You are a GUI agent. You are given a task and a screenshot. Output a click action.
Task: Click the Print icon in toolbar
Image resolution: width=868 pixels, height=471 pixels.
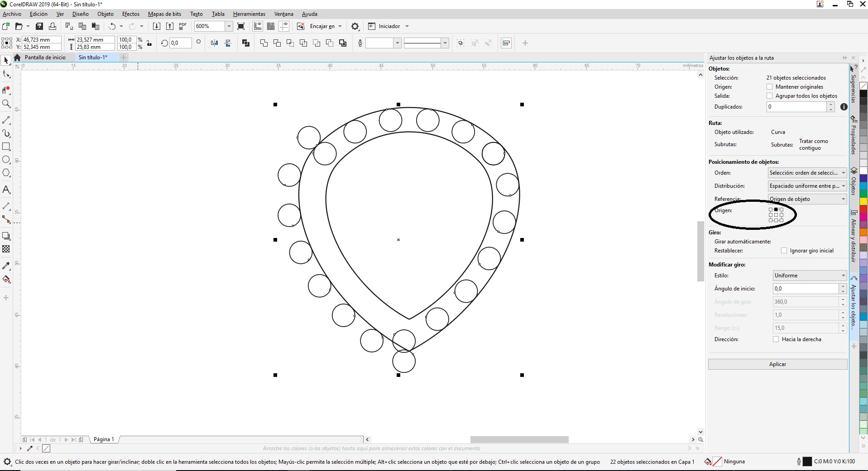tap(53, 26)
